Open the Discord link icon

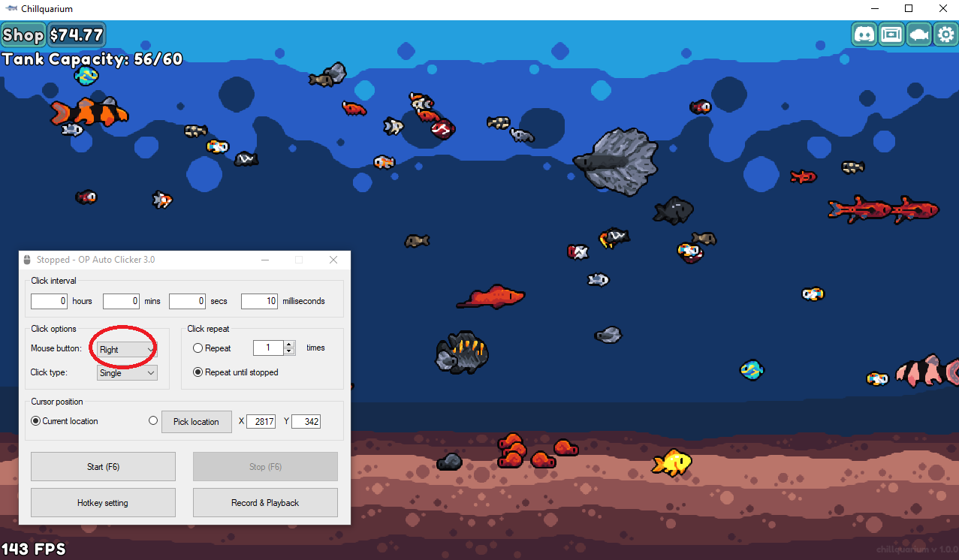(864, 35)
